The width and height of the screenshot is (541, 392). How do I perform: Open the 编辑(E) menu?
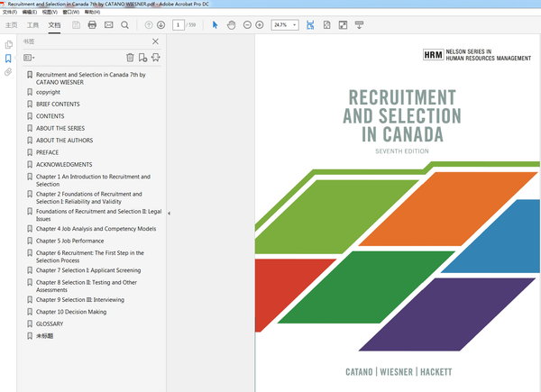(x=30, y=12)
